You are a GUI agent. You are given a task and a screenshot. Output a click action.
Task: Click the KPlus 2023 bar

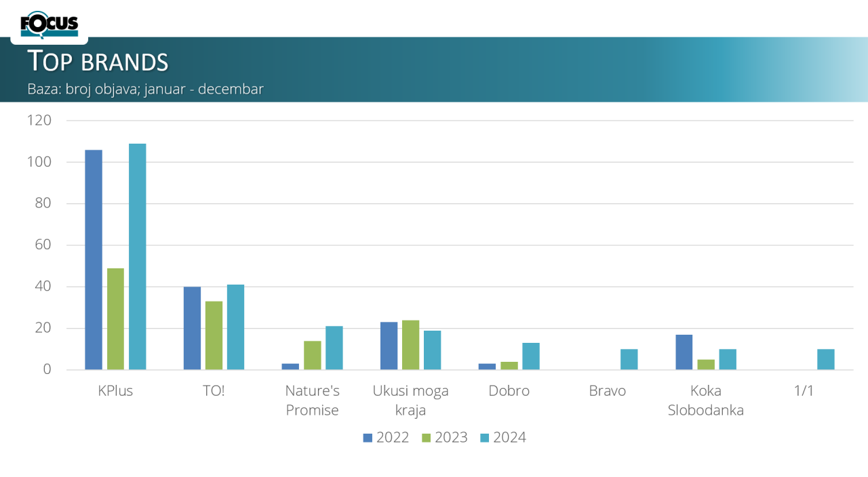[116, 319]
